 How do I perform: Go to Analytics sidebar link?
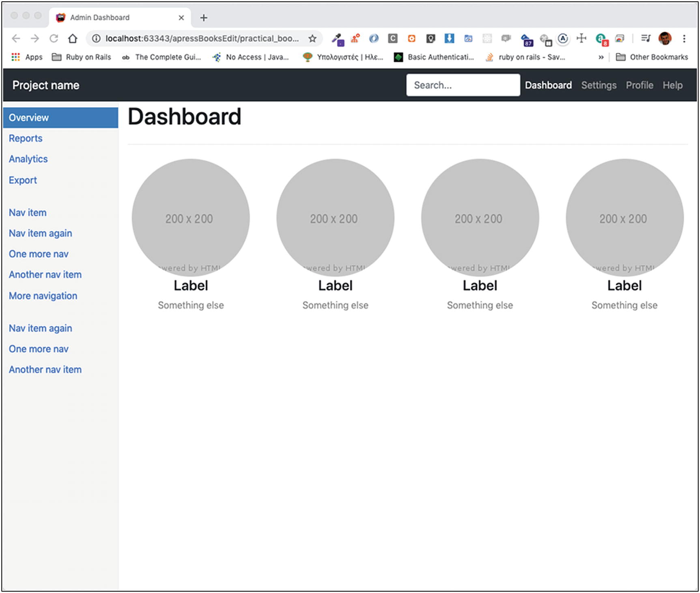click(28, 159)
